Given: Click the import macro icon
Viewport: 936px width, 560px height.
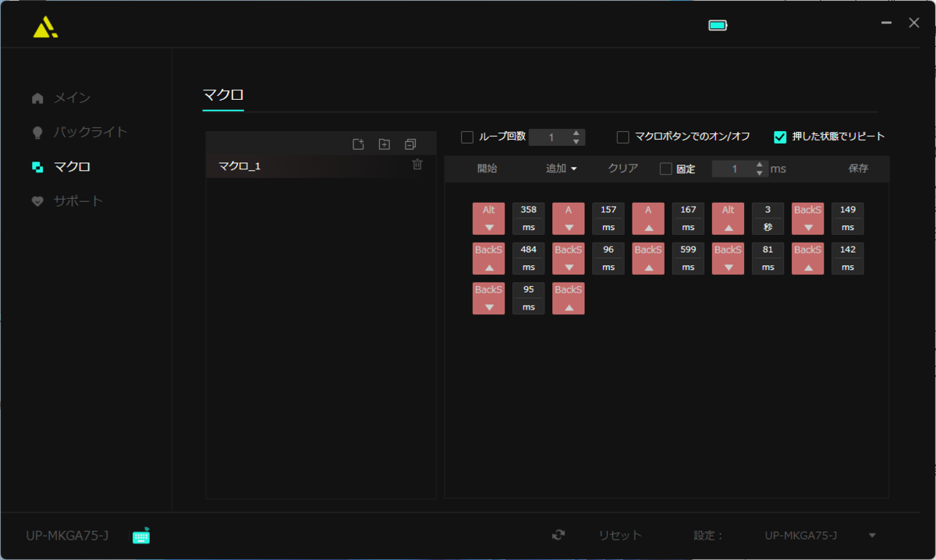Looking at the screenshot, I should [x=385, y=144].
